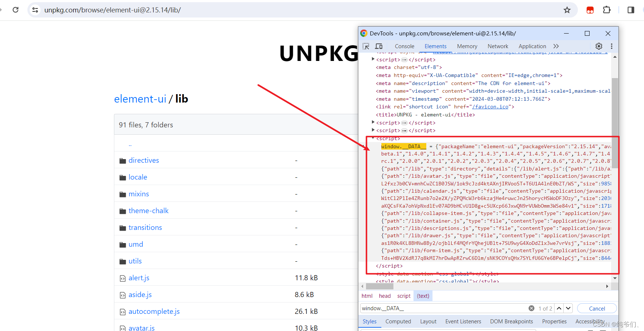This screenshot has height=331, width=644.
Task: Open DevTools three-dot customize menu
Action: (x=611, y=46)
